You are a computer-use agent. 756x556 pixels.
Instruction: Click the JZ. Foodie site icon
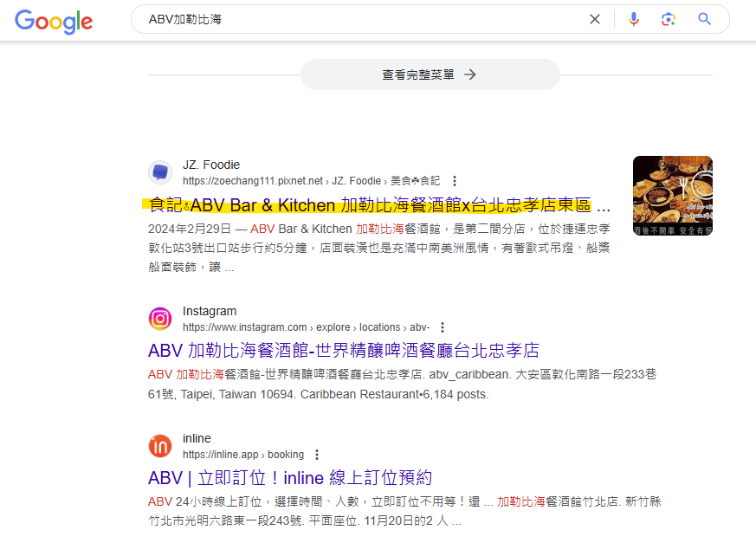pos(160,172)
